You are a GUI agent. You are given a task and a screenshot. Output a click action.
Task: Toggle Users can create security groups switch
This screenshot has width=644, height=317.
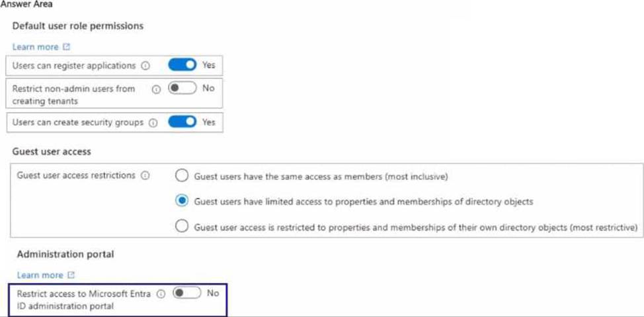[182, 122]
